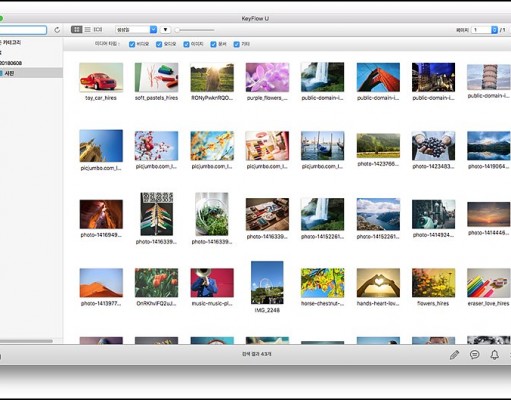The width and height of the screenshot is (511, 400).
Task: Select the hands-heart-lov thumbnail
Action: (x=378, y=283)
